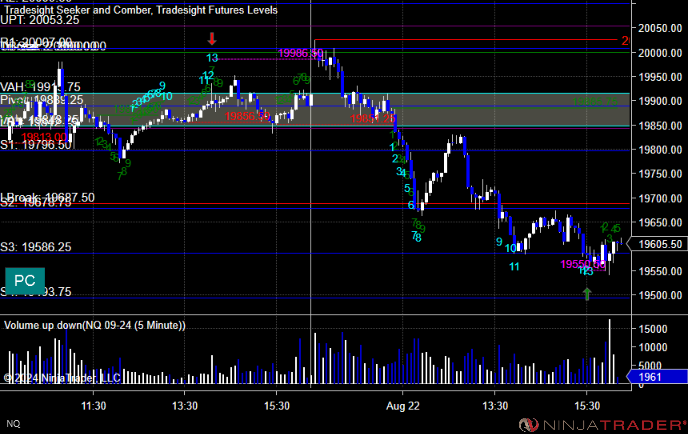
Task: Click the red 19851.25 price label
Action: pyautogui.click(x=373, y=118)
